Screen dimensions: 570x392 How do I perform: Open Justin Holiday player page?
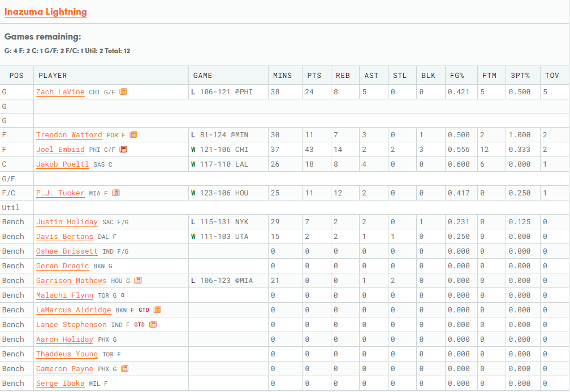pyautogui.click(x=67, y=222)
